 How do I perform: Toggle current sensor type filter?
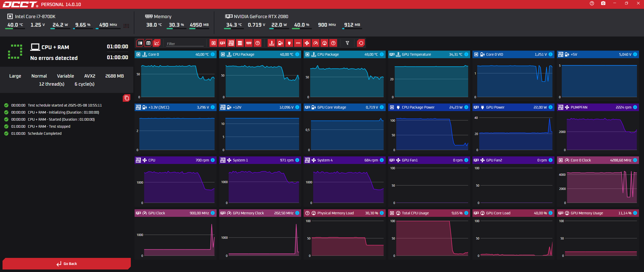(298, 43)
